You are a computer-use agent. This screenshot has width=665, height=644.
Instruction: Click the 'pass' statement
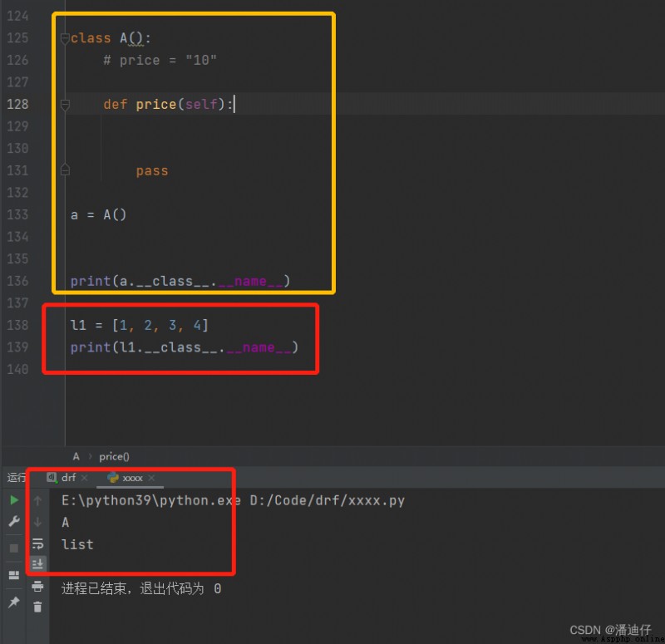(x=152, y=171)
